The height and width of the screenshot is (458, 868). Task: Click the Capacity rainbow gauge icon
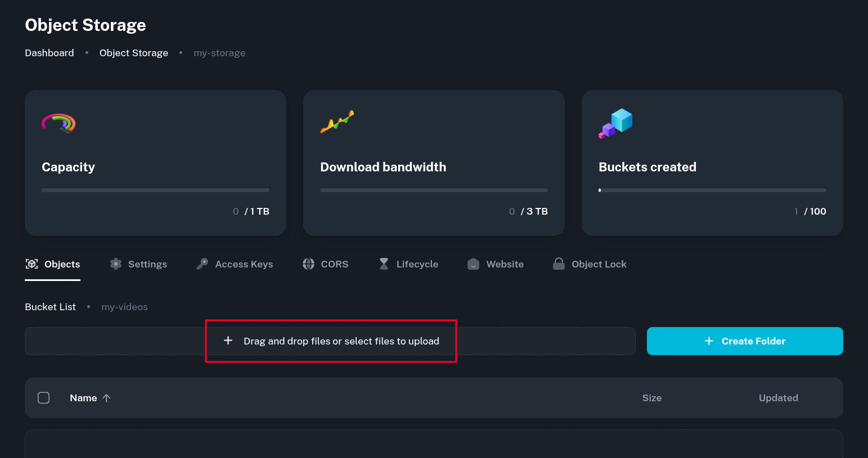(59, 123)
